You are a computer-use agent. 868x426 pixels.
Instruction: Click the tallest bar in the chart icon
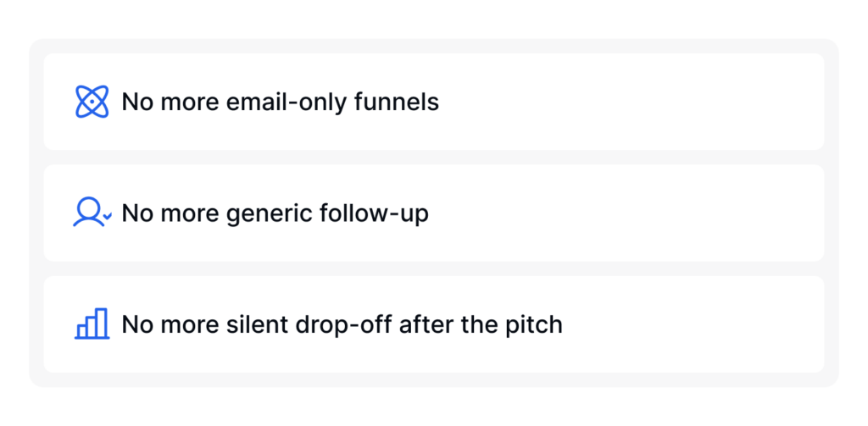coord(102,323)
